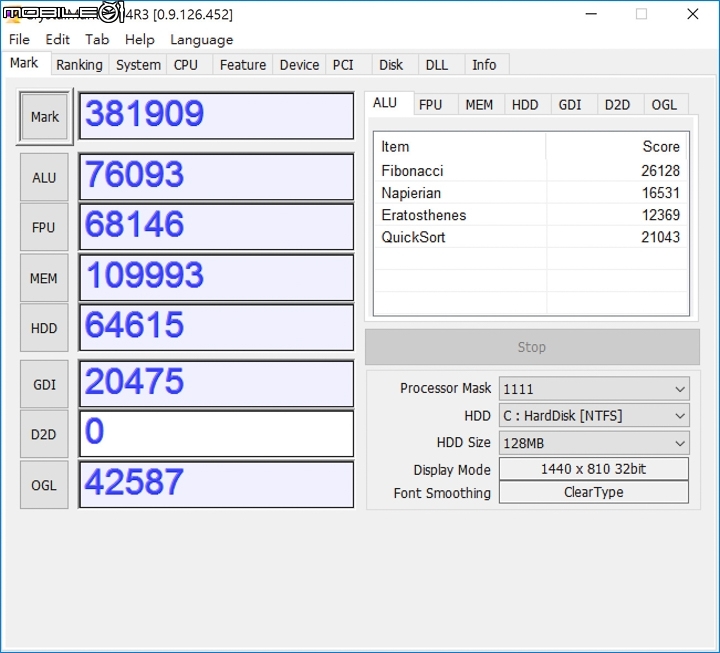
Task: Select the Fibonacci result row
Action: [530, 171]
